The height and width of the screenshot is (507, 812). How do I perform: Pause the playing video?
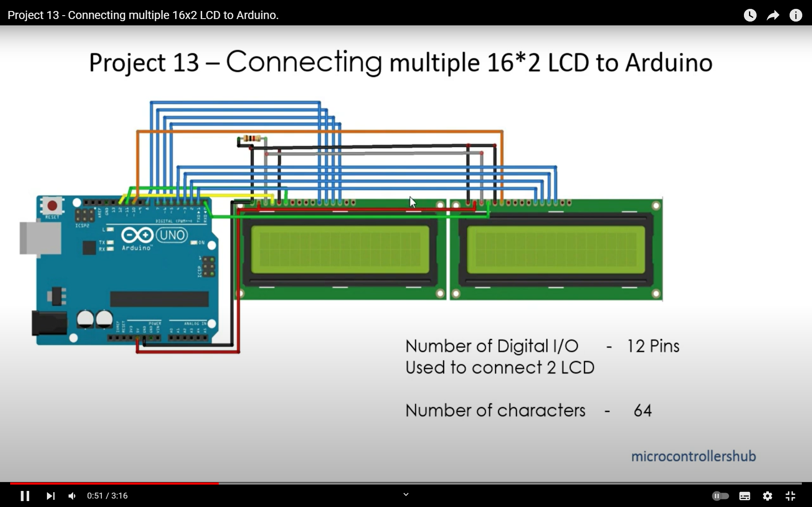tap(25, 496)
